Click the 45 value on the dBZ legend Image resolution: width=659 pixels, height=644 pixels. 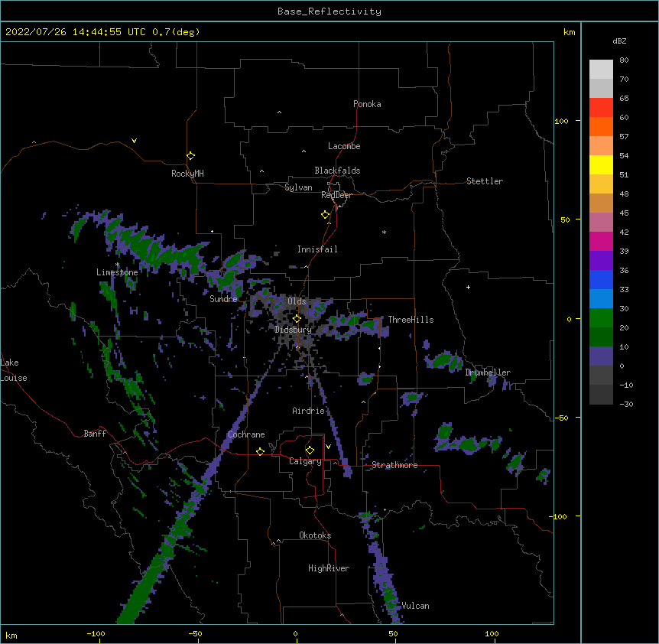[624, 213]
